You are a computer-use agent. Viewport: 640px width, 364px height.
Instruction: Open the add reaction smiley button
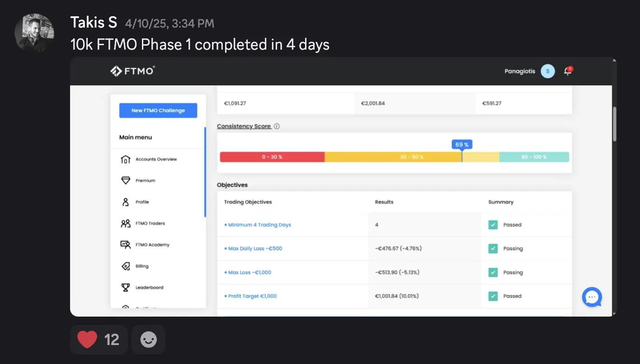[x=148, y=340]
